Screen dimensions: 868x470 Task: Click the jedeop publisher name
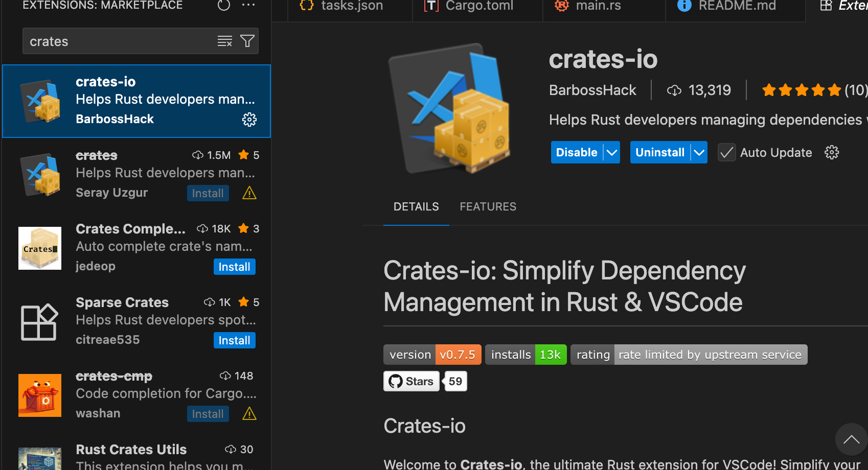point(96,266)
